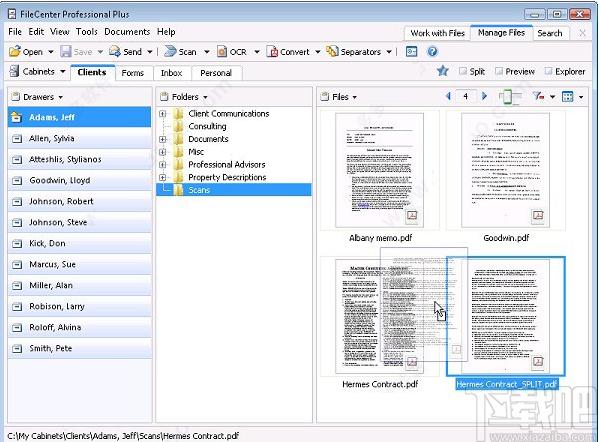Enable the Split checkbox

click(463, 71)
